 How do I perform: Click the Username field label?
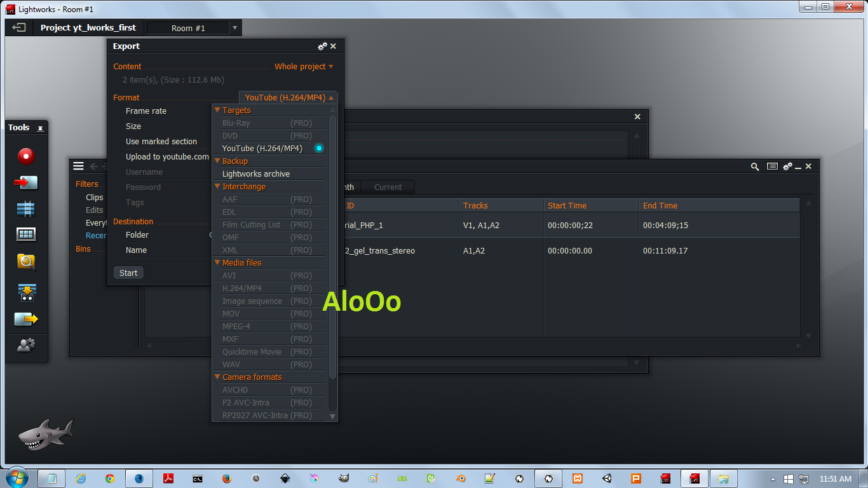click(144, 172)
